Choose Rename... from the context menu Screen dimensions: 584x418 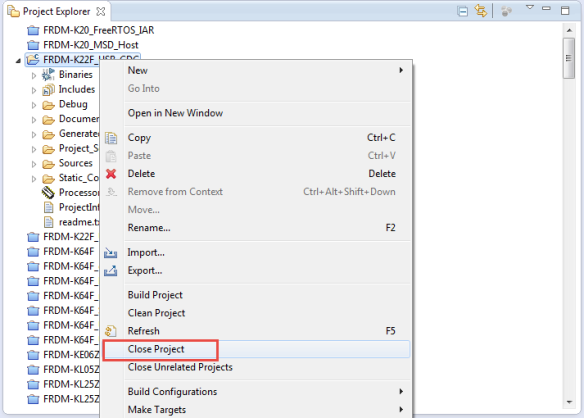(266, 228)
